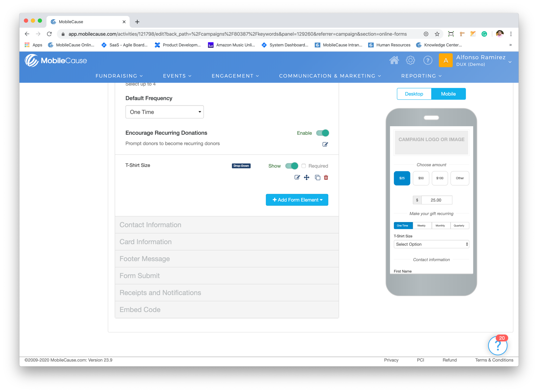This screenshot has width=538, height=392.
Task: Click the orange user avatar A
Action: pos(446,60)
